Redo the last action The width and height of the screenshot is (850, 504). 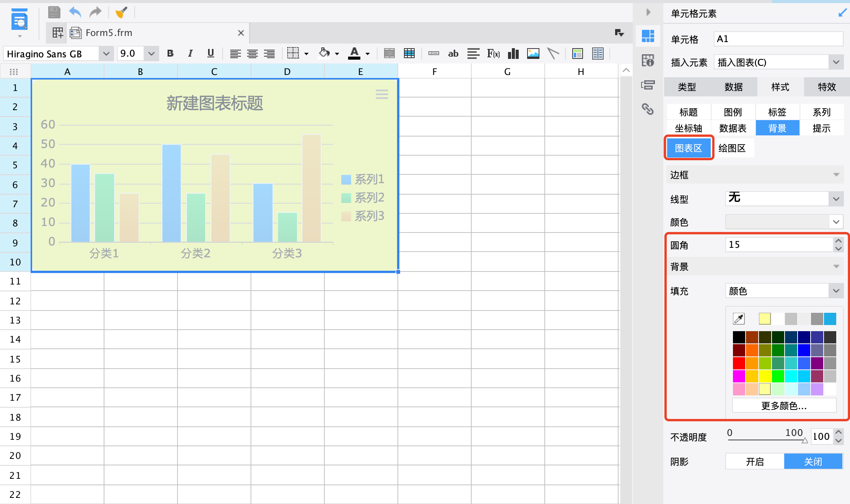(x=95, y=12)
